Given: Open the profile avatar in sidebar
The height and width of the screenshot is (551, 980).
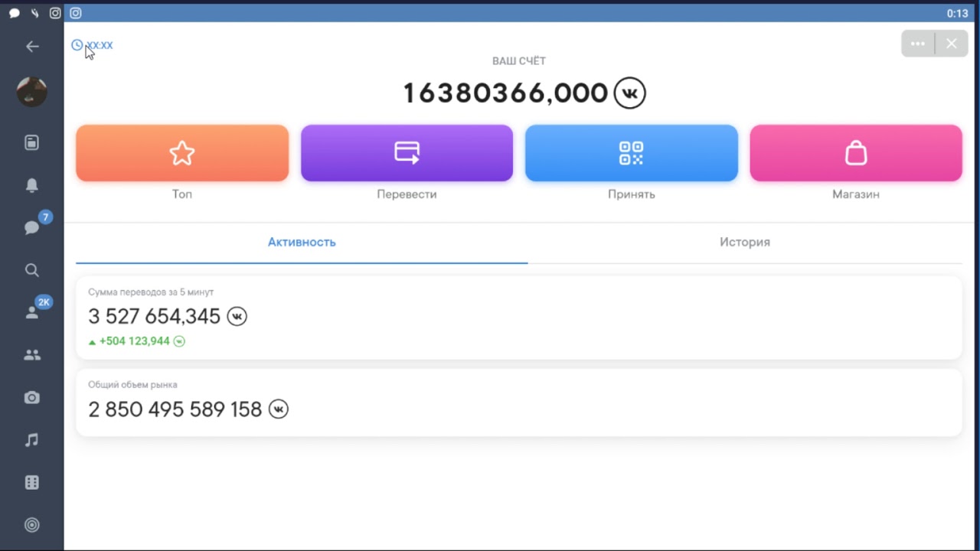Looking at the screenshot, I should pyautogui.click(x=32, y=92).
